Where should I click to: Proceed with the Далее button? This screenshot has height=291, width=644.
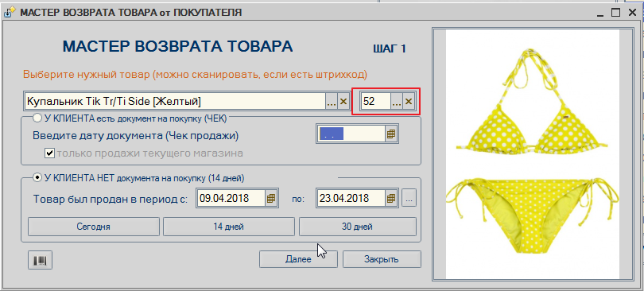pos(299,259)
